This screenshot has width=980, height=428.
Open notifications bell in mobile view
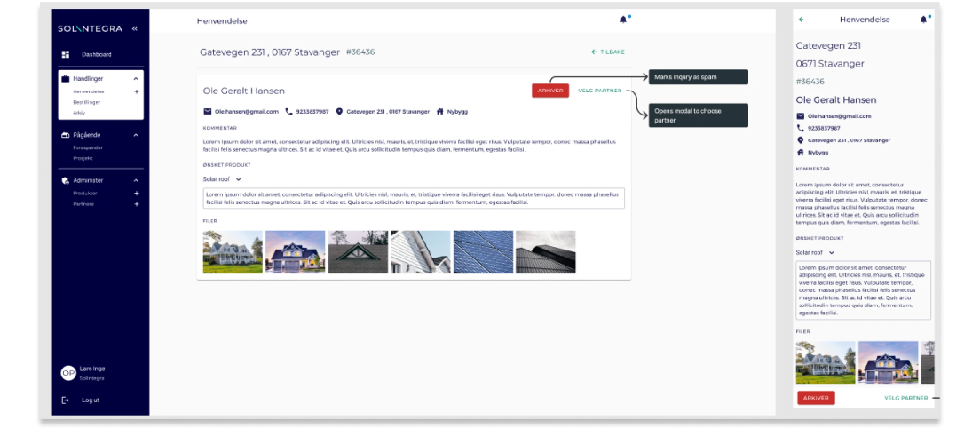[x=923, y=20]
